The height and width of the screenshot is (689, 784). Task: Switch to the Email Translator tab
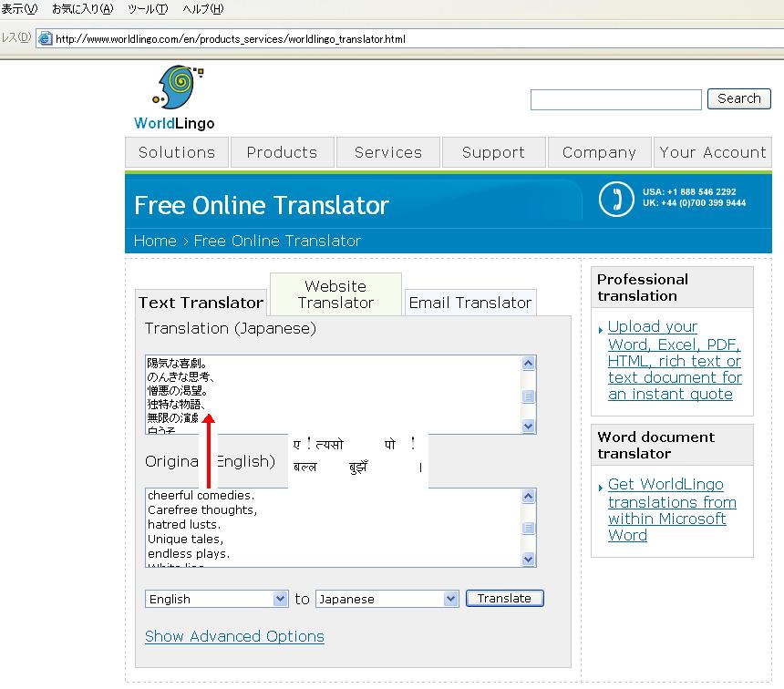point(469,303)
